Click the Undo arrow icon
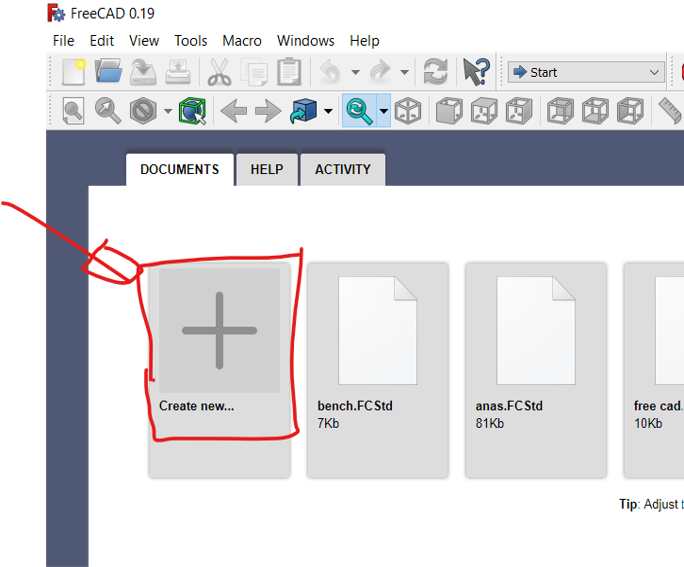The width and height of the screenshot is (684, 567). tap(331, 72)
